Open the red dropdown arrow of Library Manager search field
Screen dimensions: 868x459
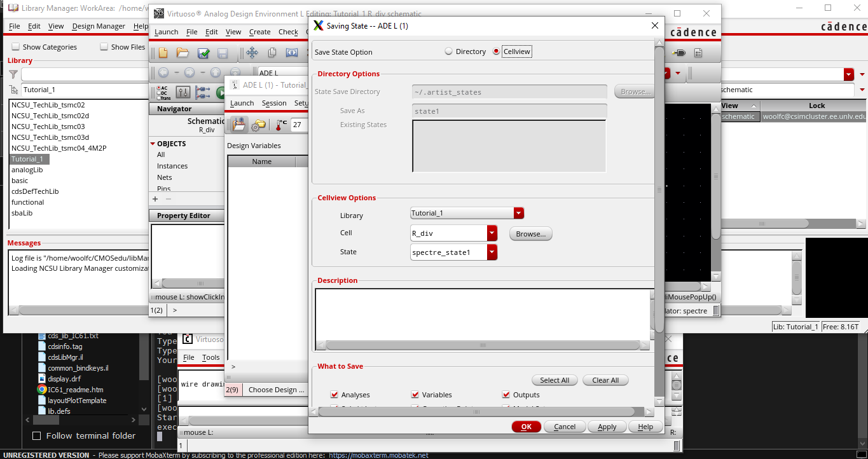point(849,74)
